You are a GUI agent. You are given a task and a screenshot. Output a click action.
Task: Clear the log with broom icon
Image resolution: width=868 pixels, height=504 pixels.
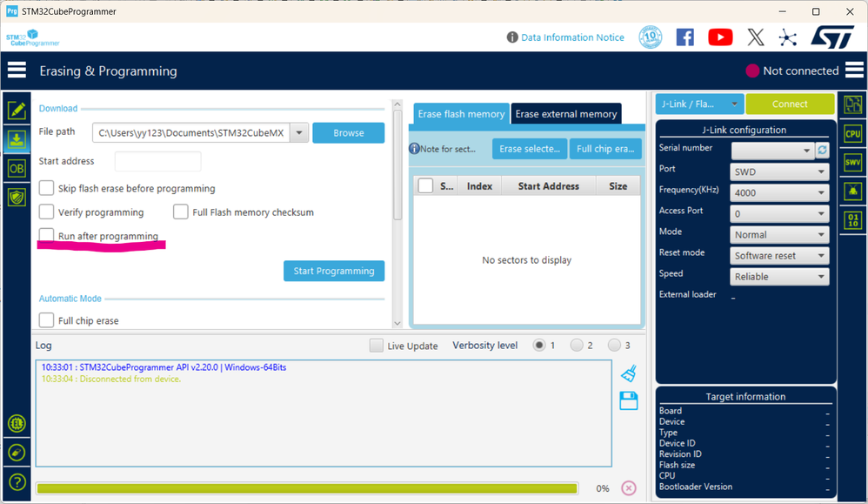(x=629, y=373)
